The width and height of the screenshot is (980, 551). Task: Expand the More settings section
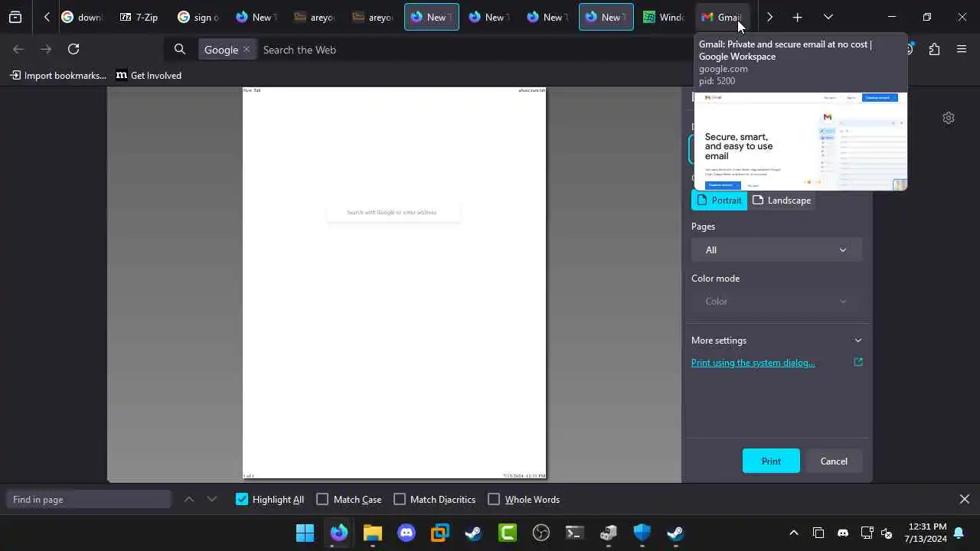776,340
